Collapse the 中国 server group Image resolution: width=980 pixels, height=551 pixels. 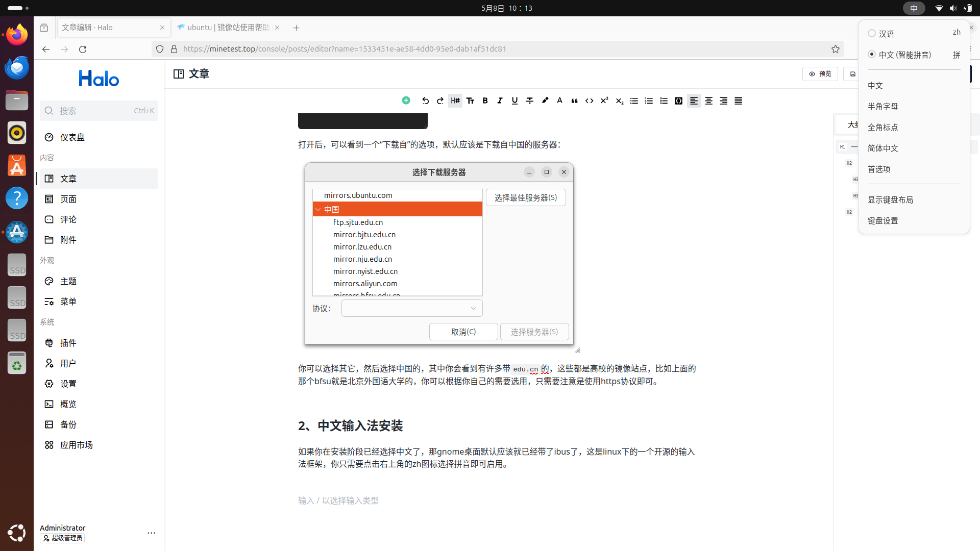pyautogui.click(x=318, y=209)
